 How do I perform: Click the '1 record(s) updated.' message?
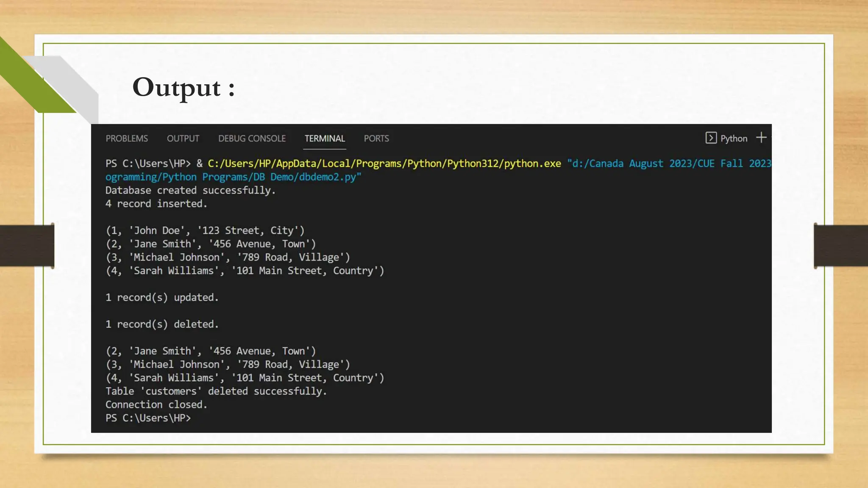162,297
